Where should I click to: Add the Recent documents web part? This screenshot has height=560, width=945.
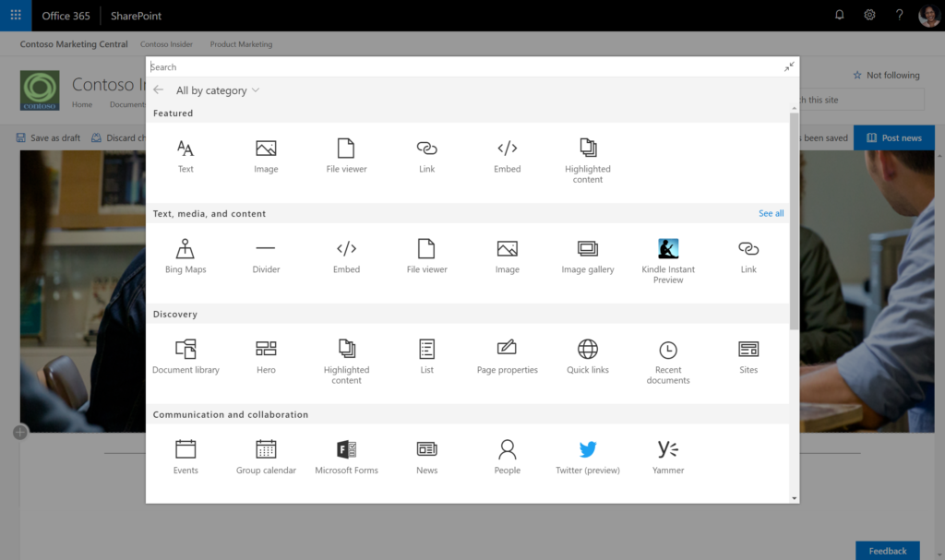668,361
